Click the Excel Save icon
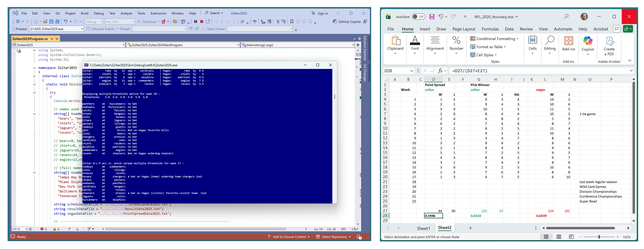 pyautogui.click(x=432, y=17)
